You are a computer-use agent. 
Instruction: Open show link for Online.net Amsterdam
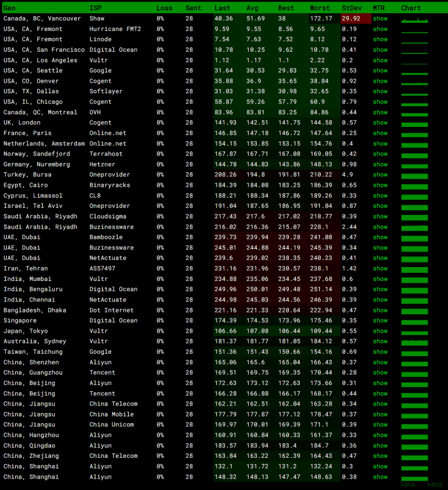point(380,144)
